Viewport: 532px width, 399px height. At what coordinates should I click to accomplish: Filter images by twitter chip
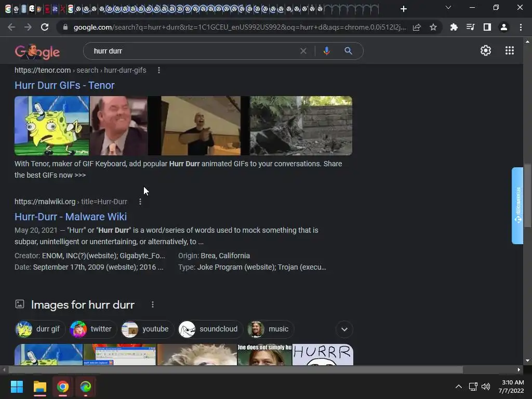pos(92,329)
